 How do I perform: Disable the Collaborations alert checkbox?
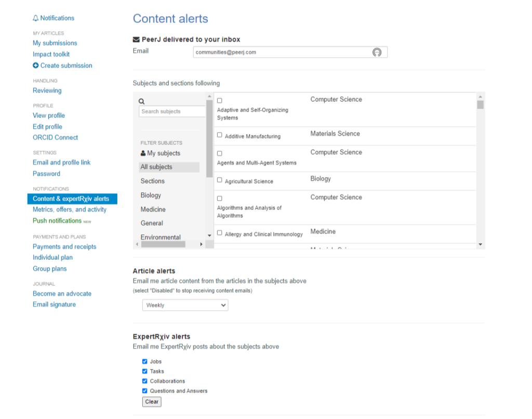coord(145,381)
